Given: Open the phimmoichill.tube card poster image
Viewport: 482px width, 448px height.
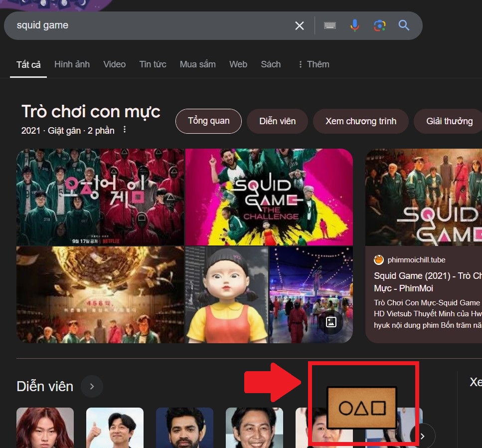Looking at the screenshot, I should 424,197.
